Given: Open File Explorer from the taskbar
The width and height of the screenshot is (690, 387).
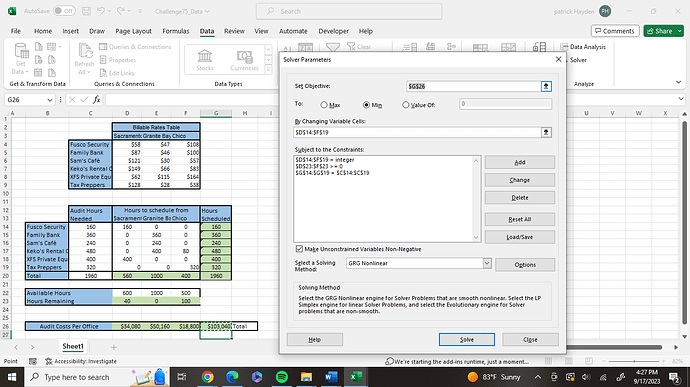Looking at the screenshot, I should (x=306, y=377).
